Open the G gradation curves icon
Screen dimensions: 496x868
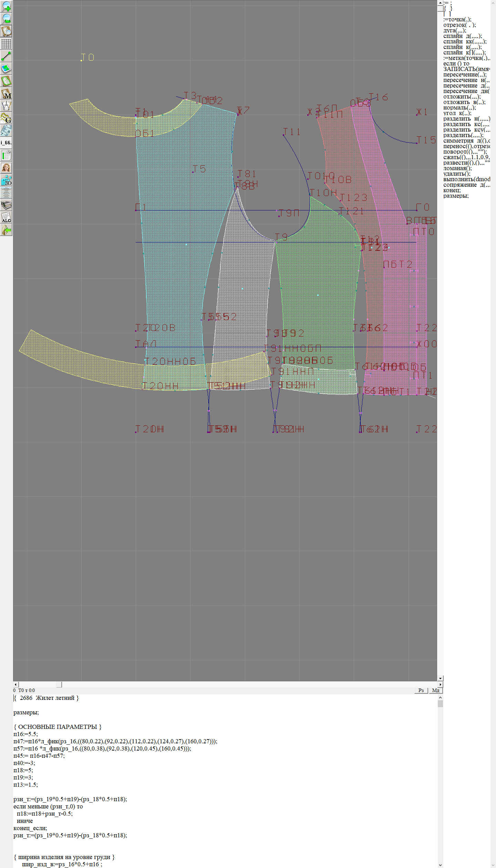[x=6, y=118]
